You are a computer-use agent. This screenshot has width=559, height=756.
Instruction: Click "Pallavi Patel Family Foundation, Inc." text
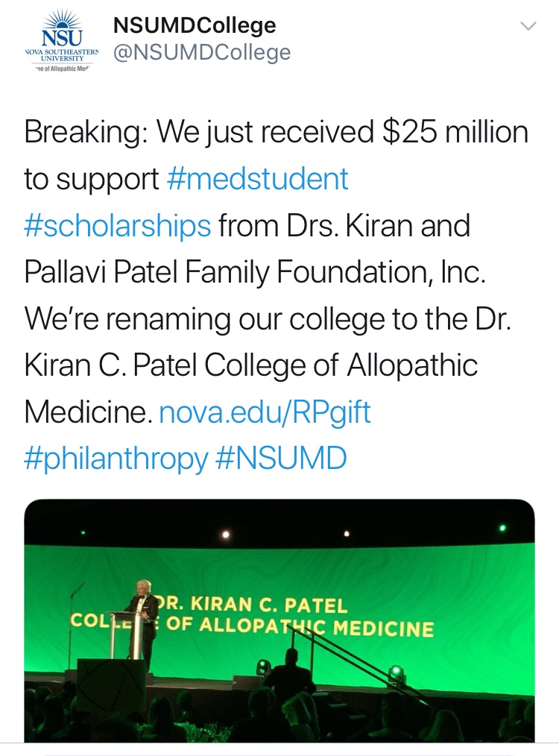coord(255,272)
